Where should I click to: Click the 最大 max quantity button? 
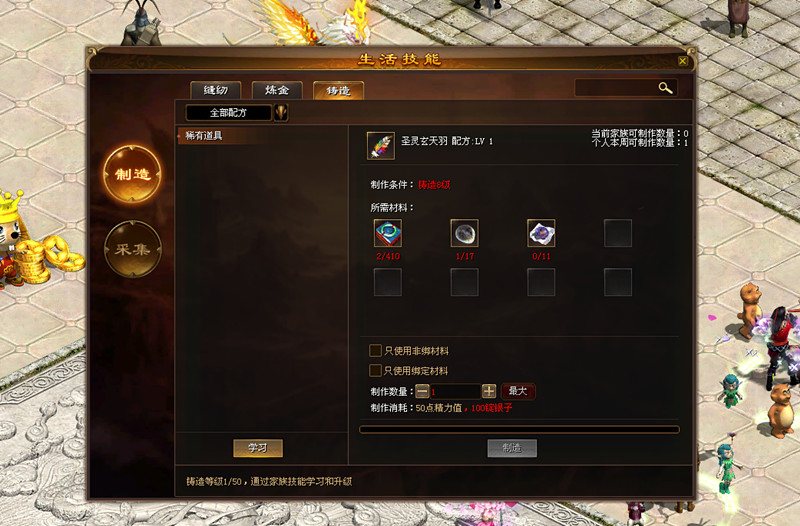pos(518,391)
